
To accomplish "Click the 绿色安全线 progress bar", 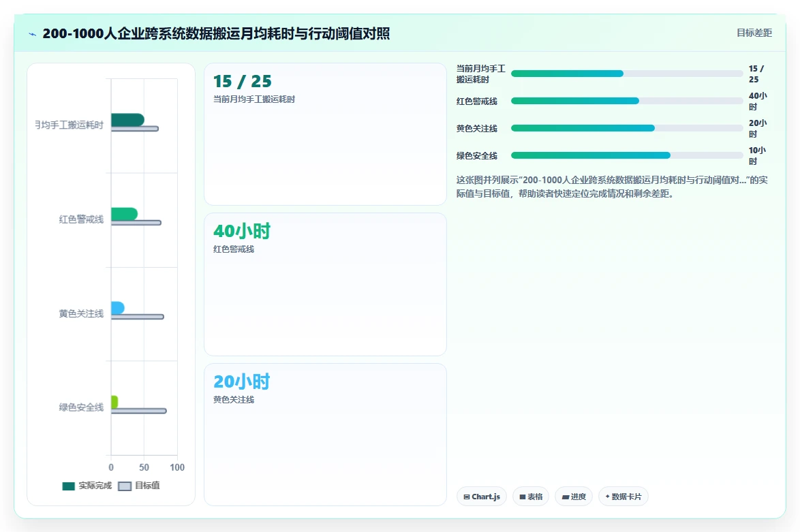I will tap(627, 155).
